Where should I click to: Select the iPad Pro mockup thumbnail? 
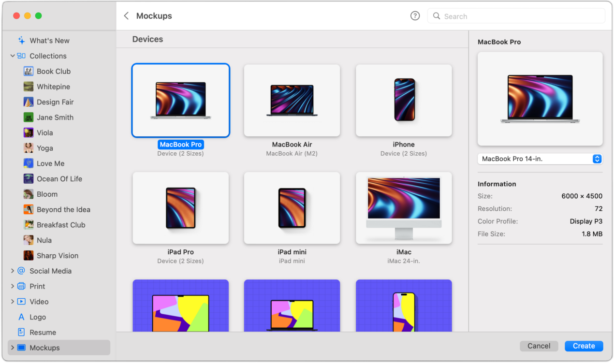click(x=181, y=208)
